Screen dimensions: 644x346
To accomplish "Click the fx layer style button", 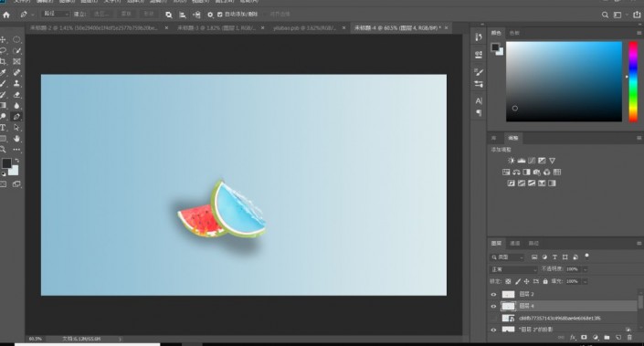I will tap(573, 338).
